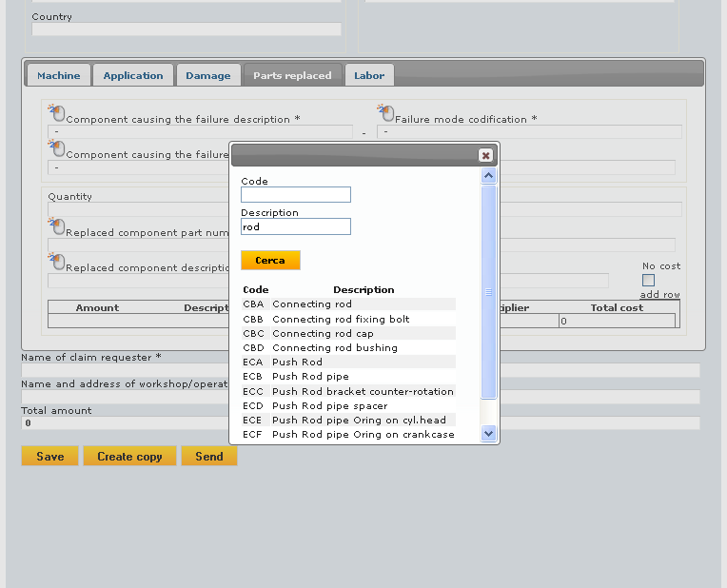Click the Total cost cell showing 0
The width and height of the screenshot is (727, 588).
(618, 321)
